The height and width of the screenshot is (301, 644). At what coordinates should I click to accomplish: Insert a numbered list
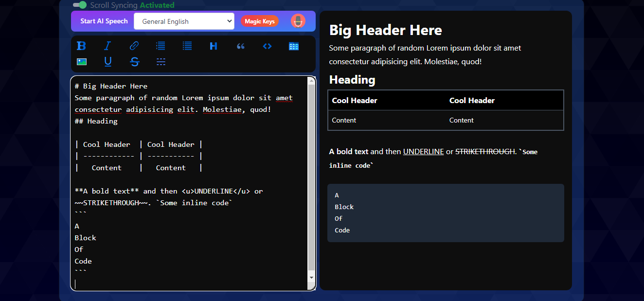(x=161, y=46)
